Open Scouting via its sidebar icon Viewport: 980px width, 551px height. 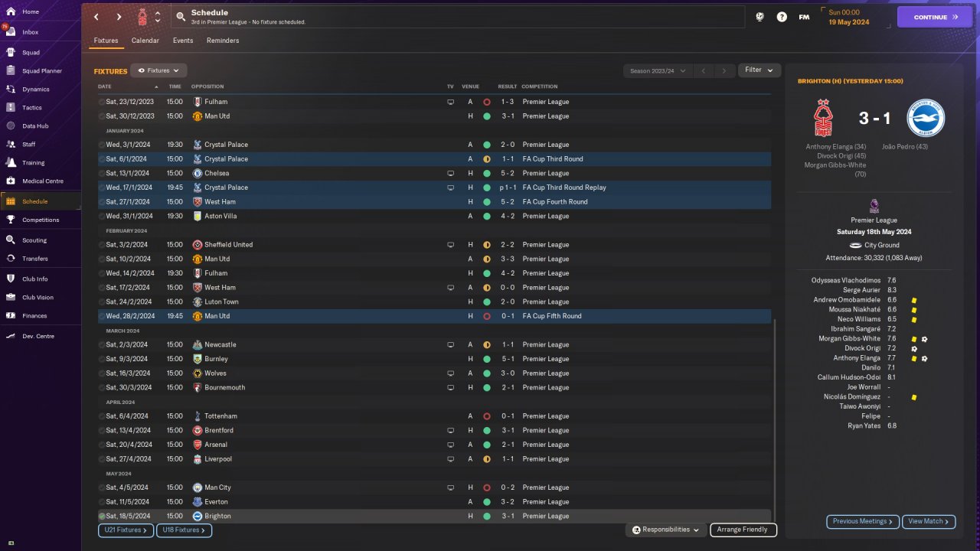(11, 240)
